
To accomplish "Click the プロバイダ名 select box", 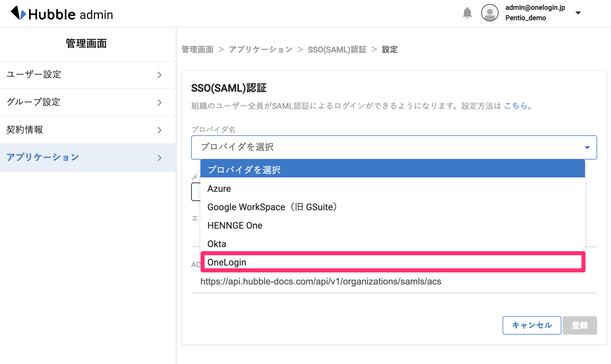I will point(394,147).
